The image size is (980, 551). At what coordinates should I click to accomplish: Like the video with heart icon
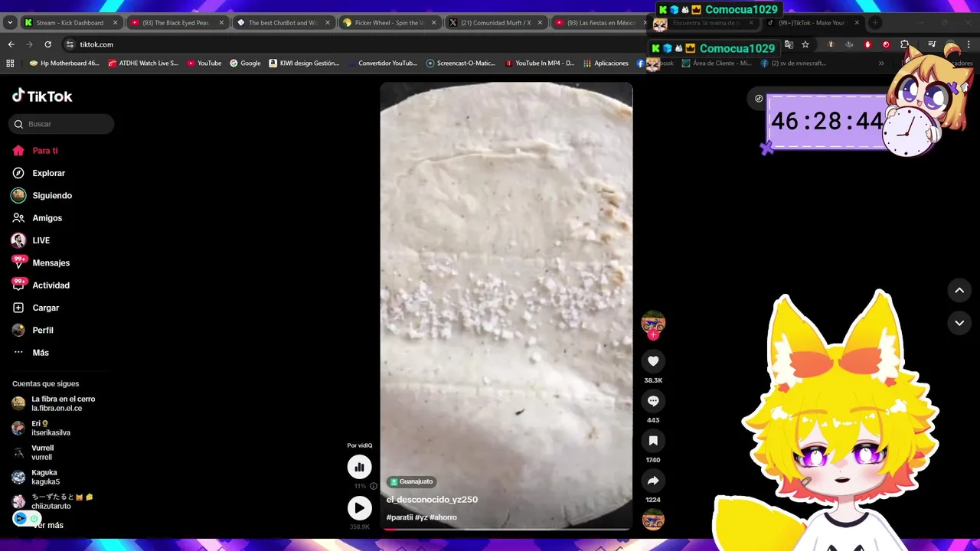click(653, 361)
